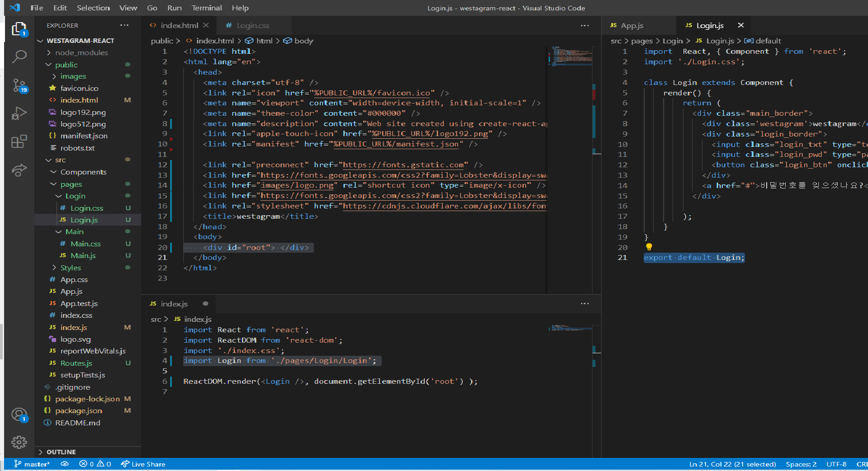The width and height of the screenshot is (868, 471).
Task: Click the master branch indicator in status bar
Action: (32, 464)
